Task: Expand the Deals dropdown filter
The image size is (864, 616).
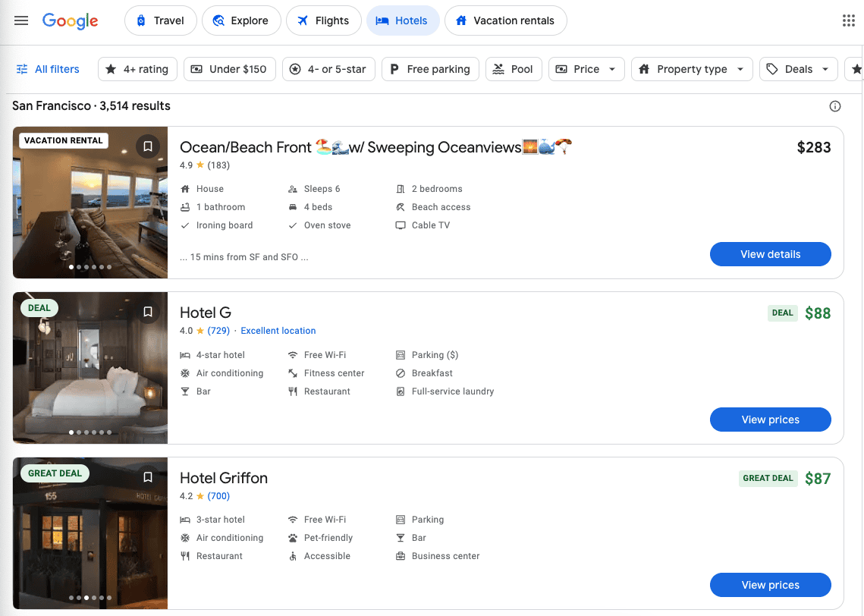Action: [799, 69]
